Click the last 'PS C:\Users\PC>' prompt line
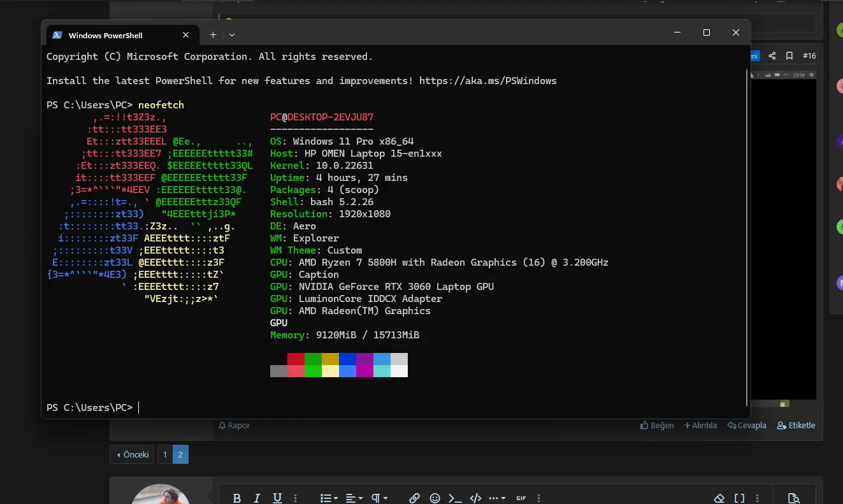The width and height of the screenshot is (843, 504). [90, 408]
